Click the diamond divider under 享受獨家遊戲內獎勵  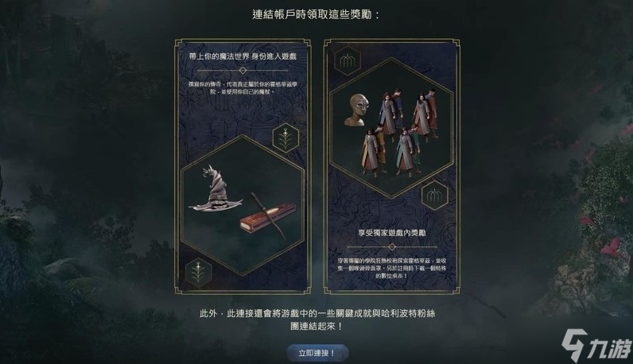[x=392, y=246]
